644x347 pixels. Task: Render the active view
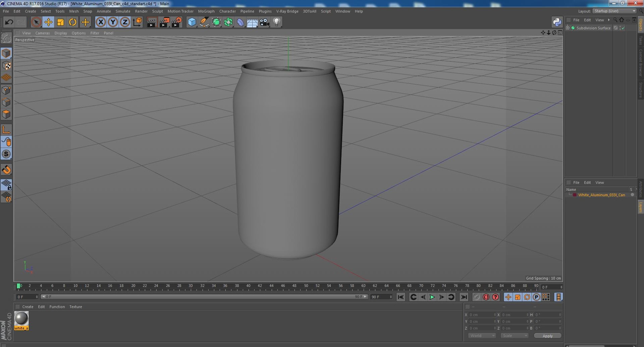click(x=152, y=22)
